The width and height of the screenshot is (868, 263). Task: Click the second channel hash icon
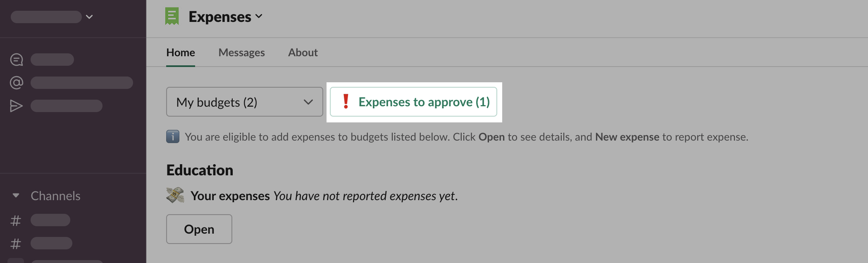(x=16, y=244)
